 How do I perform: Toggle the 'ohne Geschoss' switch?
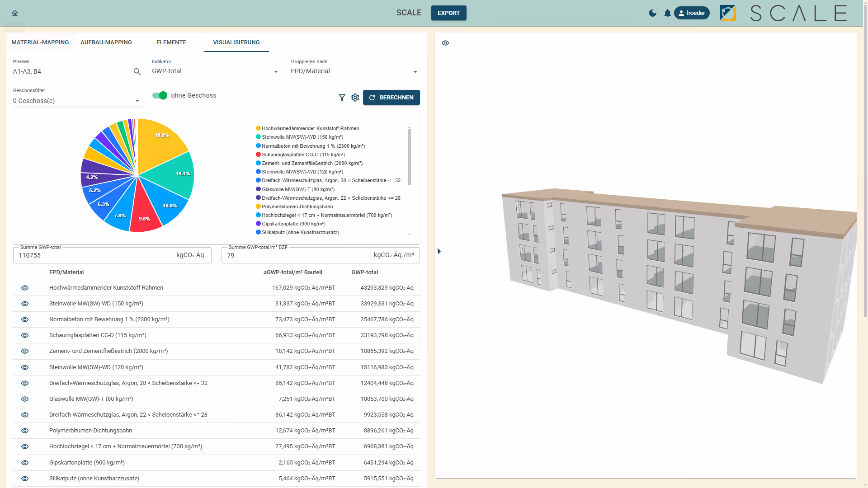160,95
